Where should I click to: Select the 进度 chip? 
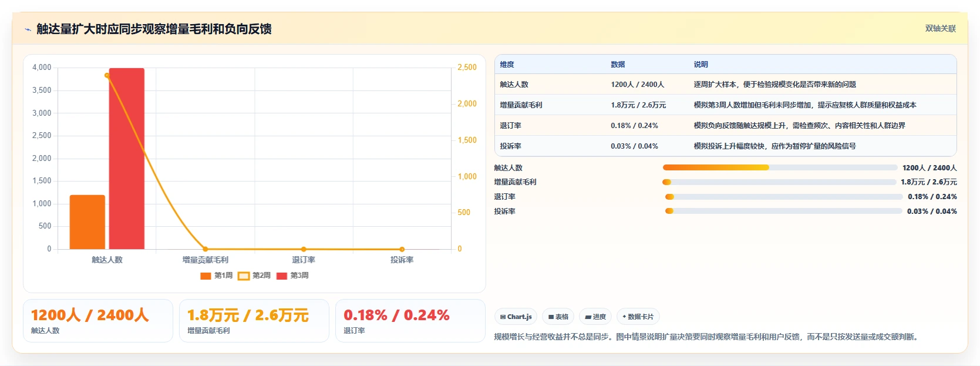(595, 317)
